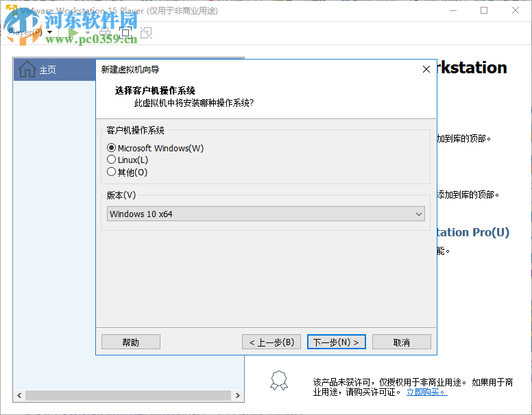Cancel the wizard with 取消
Image resolution: width=532 pixels, height=415 pixels.
pos(401,342)
